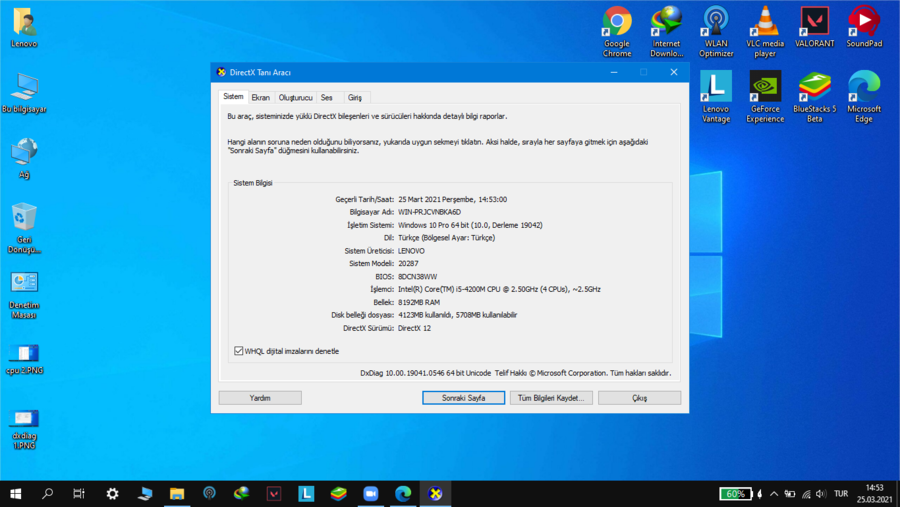Click the Zoom icon in the taskbar
900x507 pixels.
point(371,494)
